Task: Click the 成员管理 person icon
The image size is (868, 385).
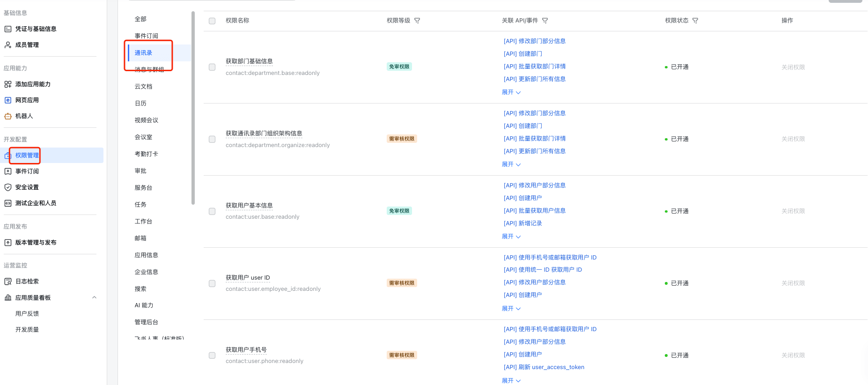Action: click(8, 45)
